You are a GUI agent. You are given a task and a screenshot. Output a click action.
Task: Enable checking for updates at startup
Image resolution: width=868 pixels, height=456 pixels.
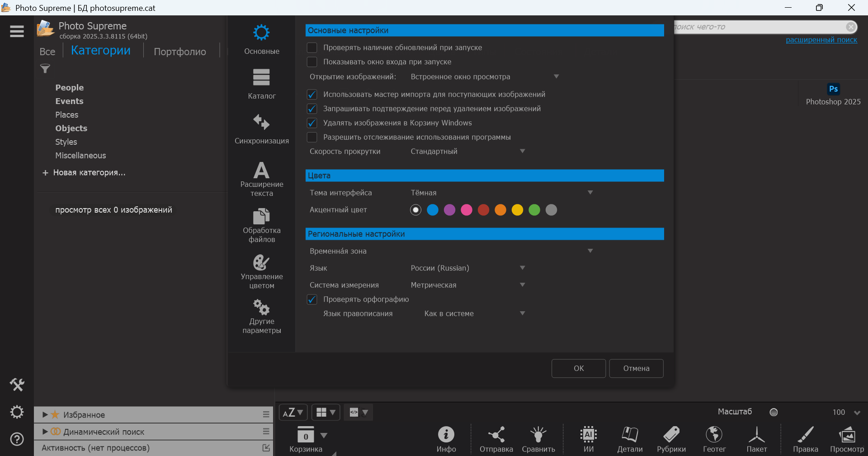[x=312, y=47]
